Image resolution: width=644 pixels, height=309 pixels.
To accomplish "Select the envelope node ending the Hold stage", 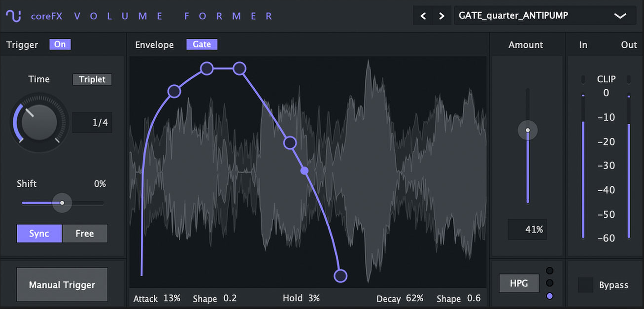I will (240, 69).
